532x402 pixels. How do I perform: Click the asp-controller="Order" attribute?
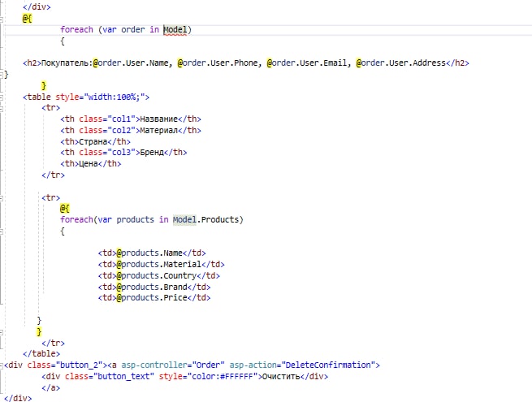pos(173,365)
